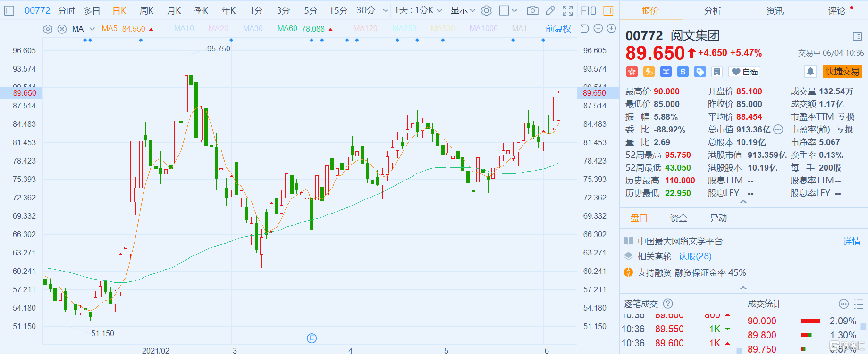Open 认股(28) related warrants link
Screen dimensions: 868x354
[695, 256]
